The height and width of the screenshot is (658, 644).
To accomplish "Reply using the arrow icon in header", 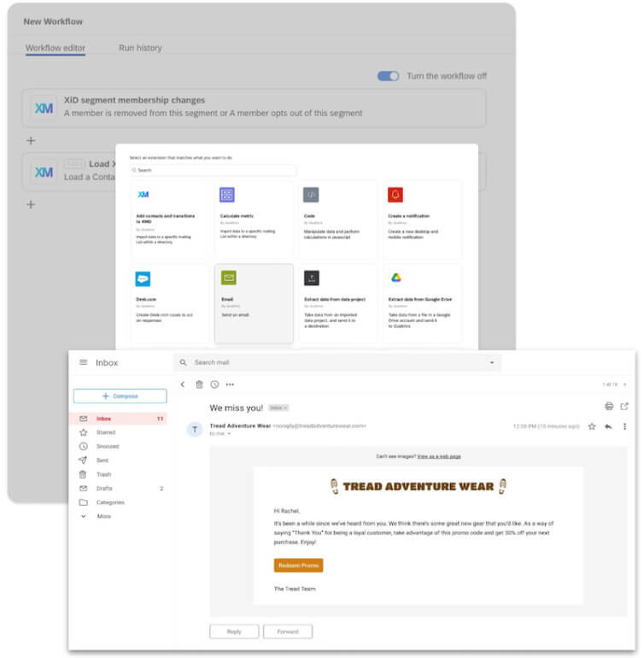I will coord(608,426).
